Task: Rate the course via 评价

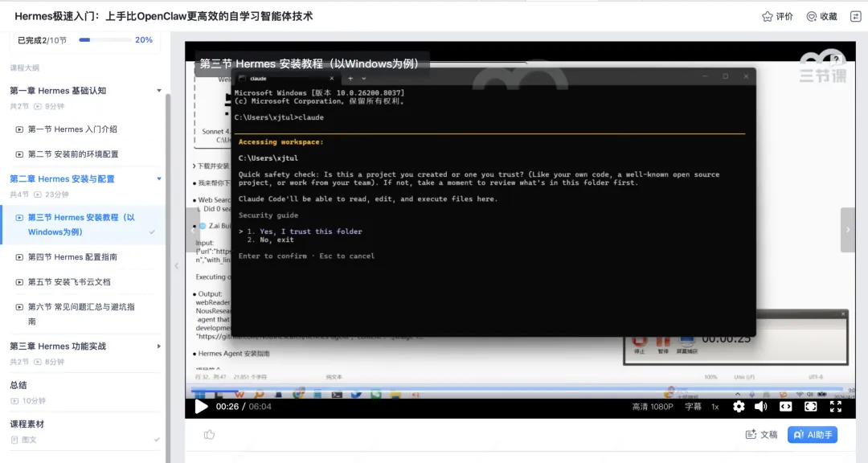Action: pyautogui.click(x=778, y=17)
